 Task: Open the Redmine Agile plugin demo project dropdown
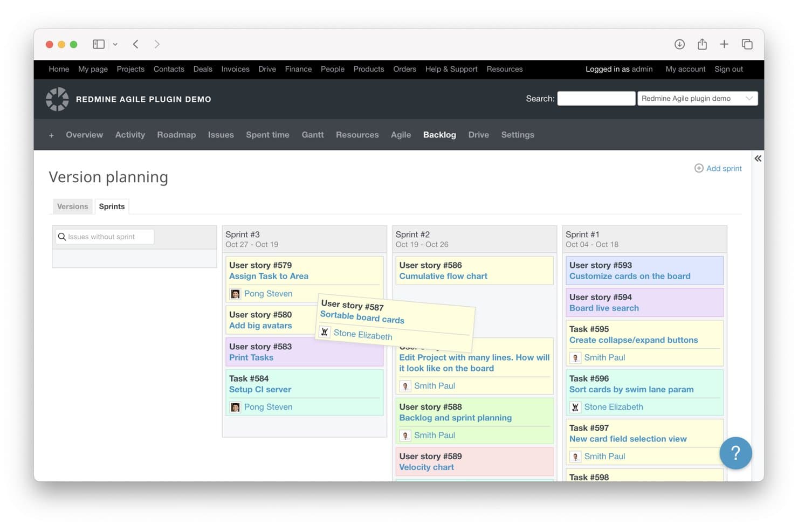(x=697, y=99)
